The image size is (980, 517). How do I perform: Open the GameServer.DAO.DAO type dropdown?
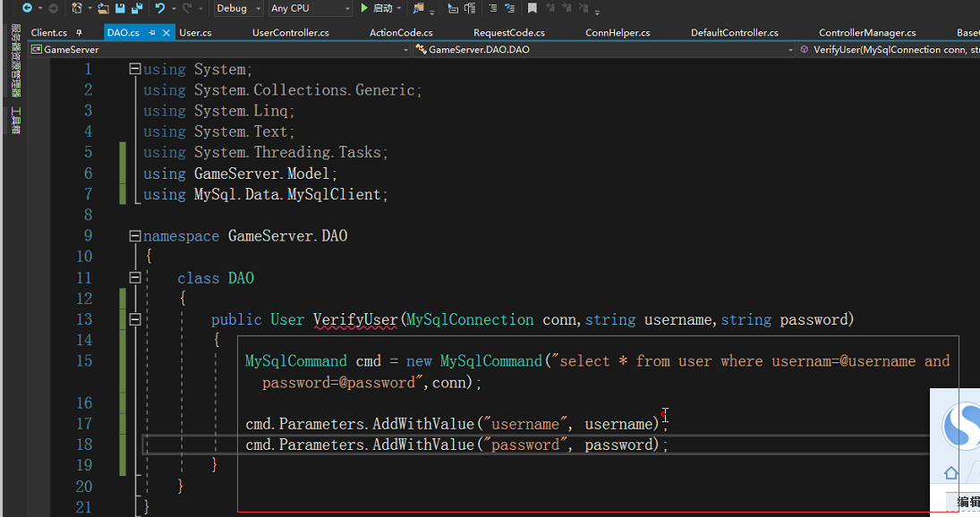[x=604, y=49]
